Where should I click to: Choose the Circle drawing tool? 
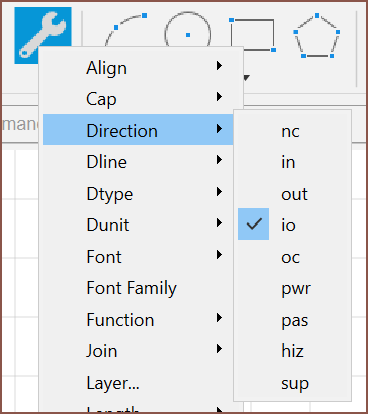coord(188,29)
